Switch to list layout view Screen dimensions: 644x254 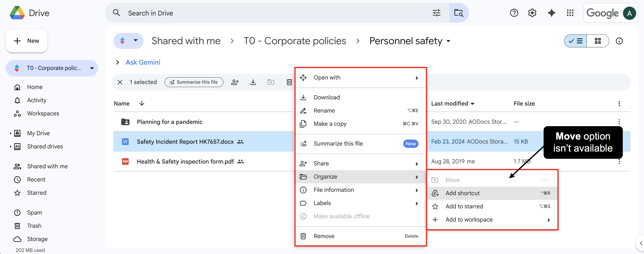(576, 41)
